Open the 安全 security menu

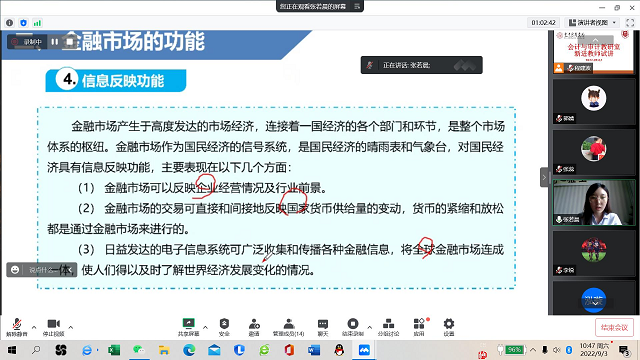click(224, 327)
